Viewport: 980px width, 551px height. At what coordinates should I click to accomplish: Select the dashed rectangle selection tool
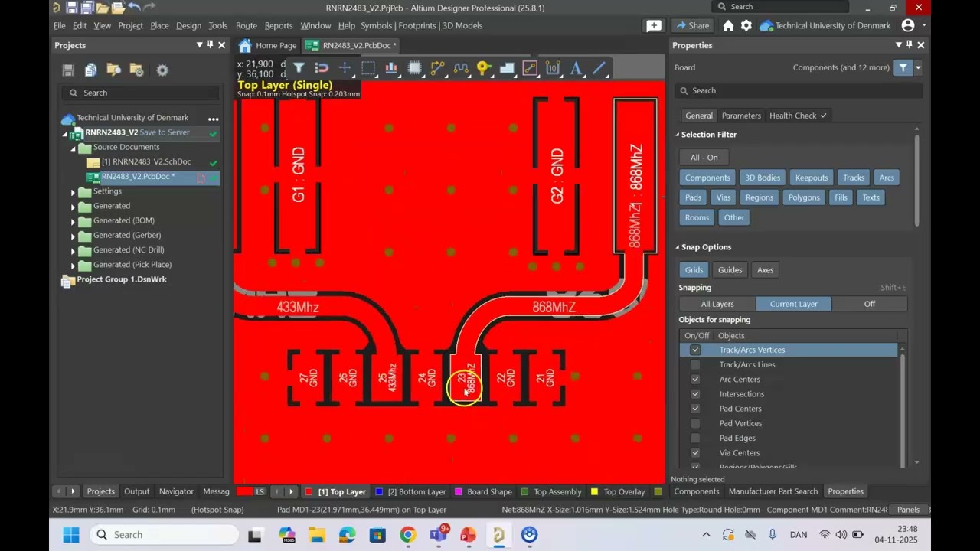click(368, 68)
